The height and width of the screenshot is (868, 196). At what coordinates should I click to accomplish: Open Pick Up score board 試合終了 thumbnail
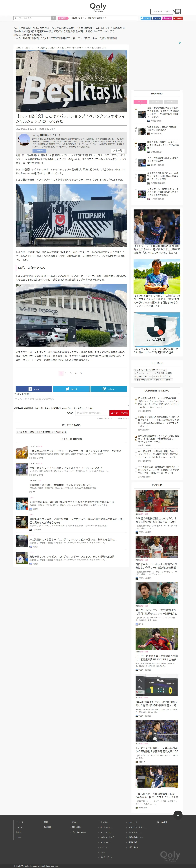[157, 685]
